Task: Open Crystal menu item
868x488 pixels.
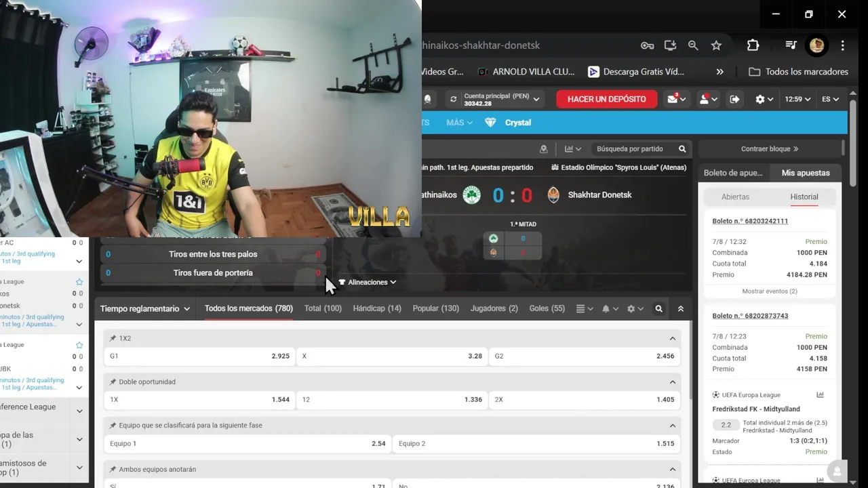Action: [x=518, y=123]
